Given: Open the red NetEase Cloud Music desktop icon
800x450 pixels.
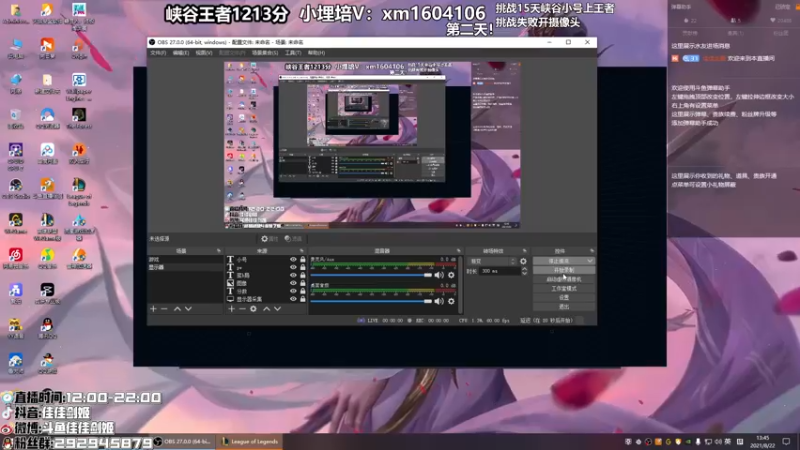Looking at the screenshot, I should 15,259.
